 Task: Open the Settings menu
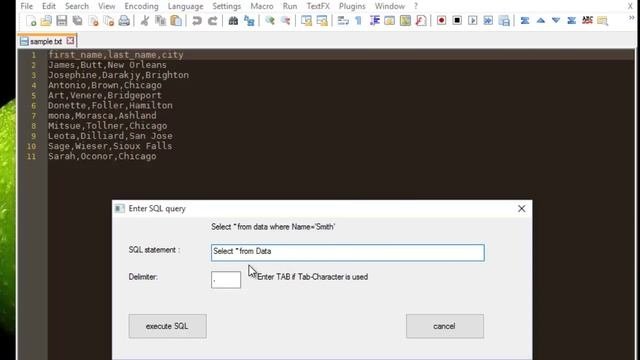pyautogui.click(x=227, y=6)
